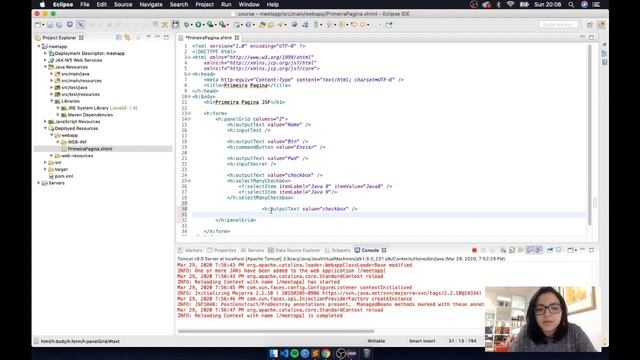Click the Quick Access search field
Viewport: 640px width, 360px height.
pos(559,25)
